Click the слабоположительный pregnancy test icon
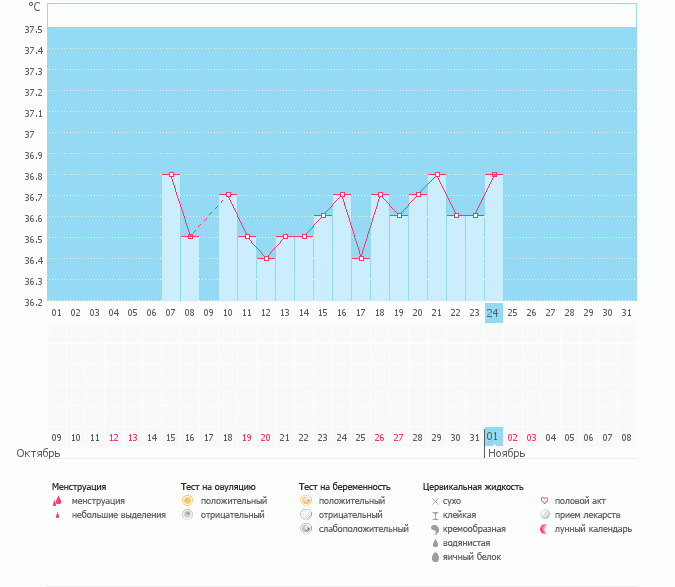Viewport: 675px width, 587px height. (305, 529)
